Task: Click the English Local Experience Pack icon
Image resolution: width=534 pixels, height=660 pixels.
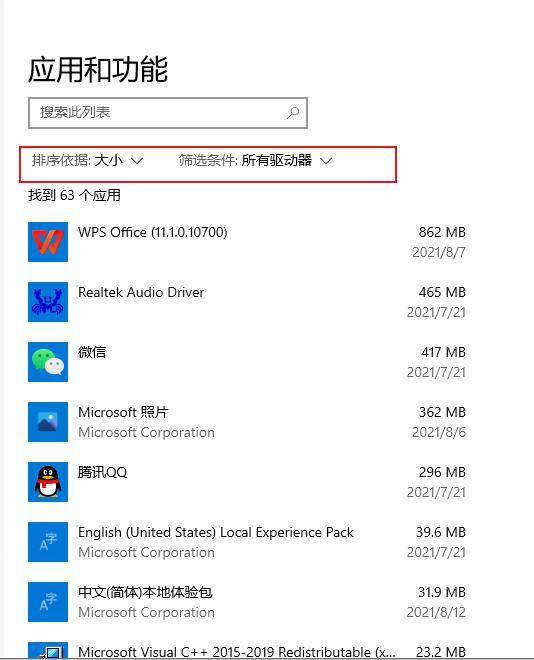Action: click(x=48, y=542)
